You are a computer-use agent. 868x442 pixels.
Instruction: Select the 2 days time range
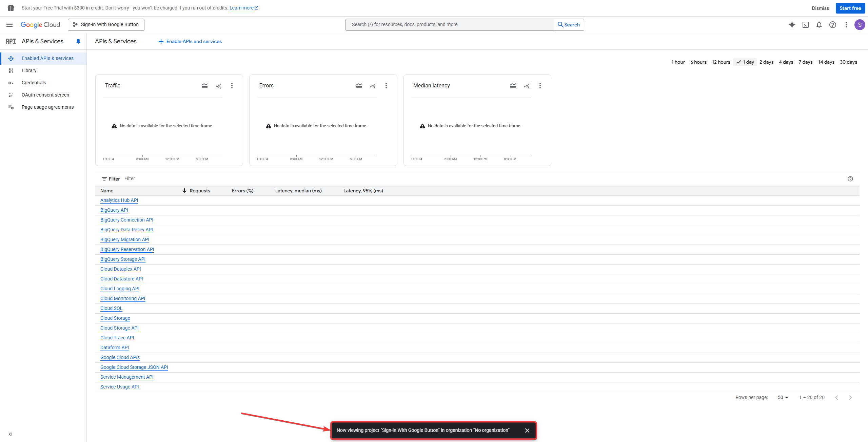point(767,62)
